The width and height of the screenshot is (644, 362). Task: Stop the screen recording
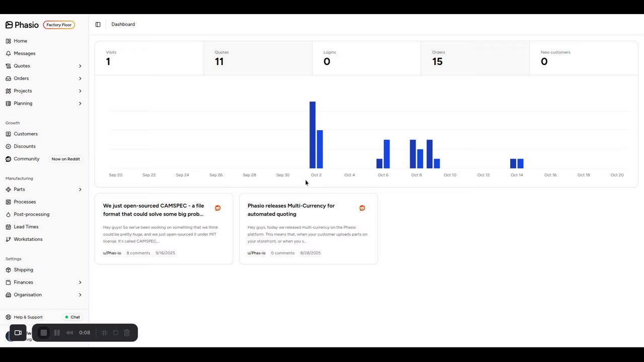tap(44, 333)
